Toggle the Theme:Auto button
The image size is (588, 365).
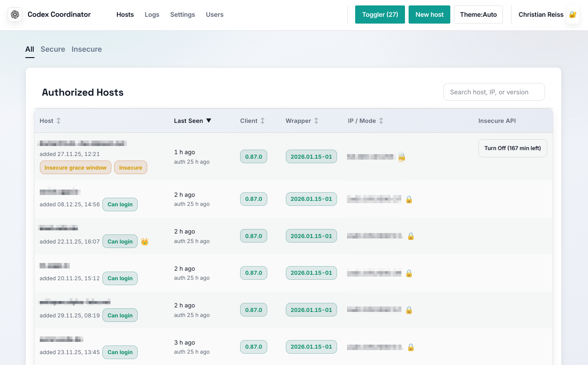tap(478, 15)
